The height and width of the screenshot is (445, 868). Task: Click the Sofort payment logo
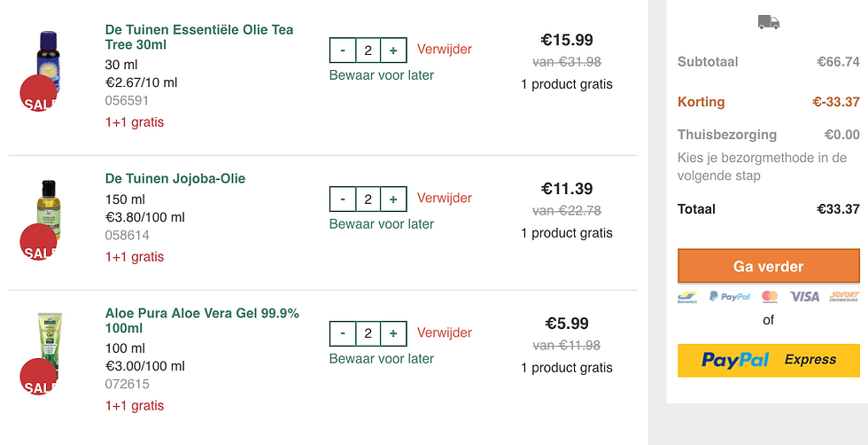(844, 296)
